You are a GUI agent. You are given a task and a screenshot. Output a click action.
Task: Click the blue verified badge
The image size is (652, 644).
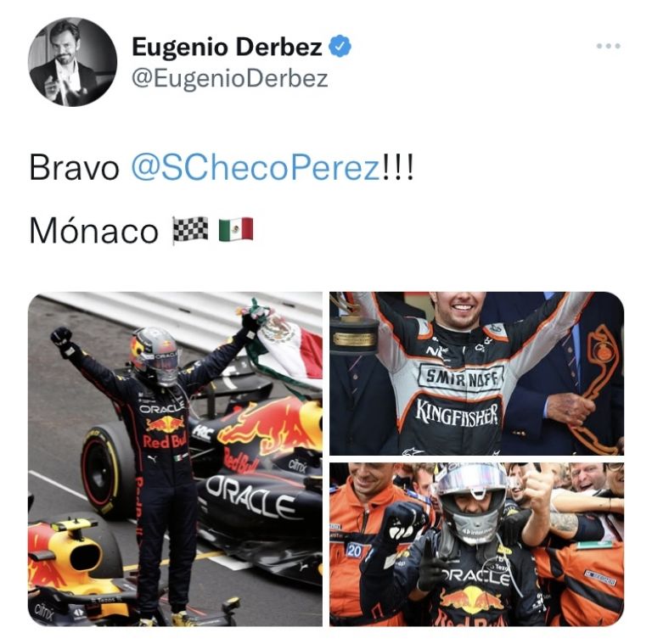(340, 46)
